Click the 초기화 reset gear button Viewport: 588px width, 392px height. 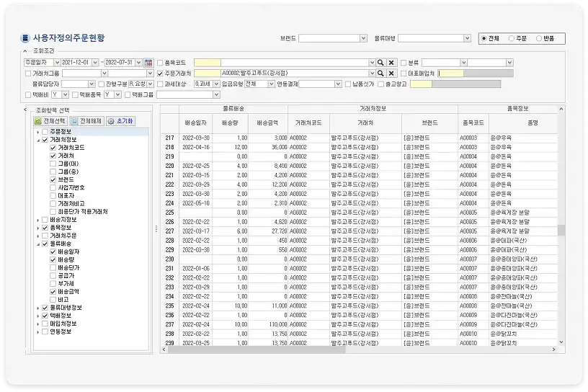point(120,121)
